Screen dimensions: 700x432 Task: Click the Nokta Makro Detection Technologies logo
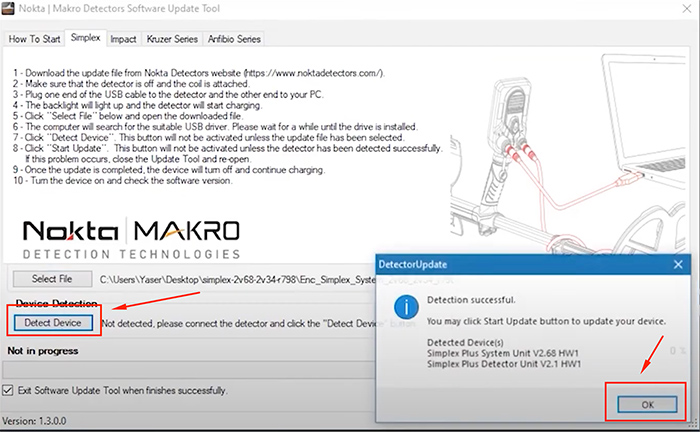click(131, 239)
